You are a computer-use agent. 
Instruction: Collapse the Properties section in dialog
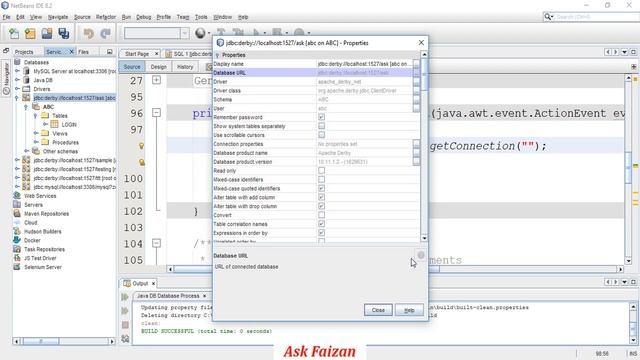[217, 55]
